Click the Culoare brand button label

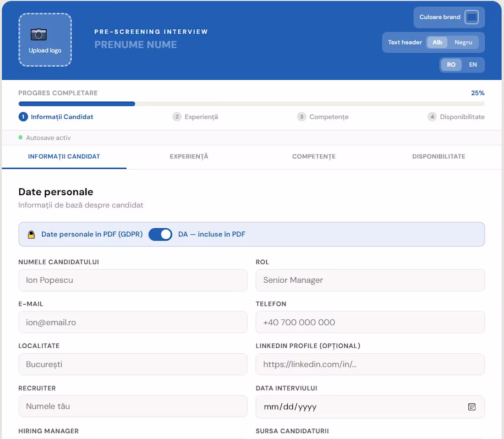440,17
